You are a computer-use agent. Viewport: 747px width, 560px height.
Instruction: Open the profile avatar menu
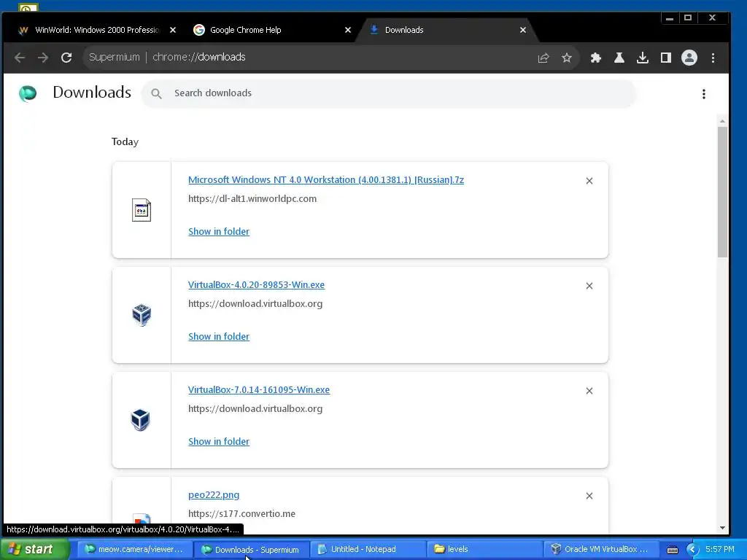click(689, 58)
